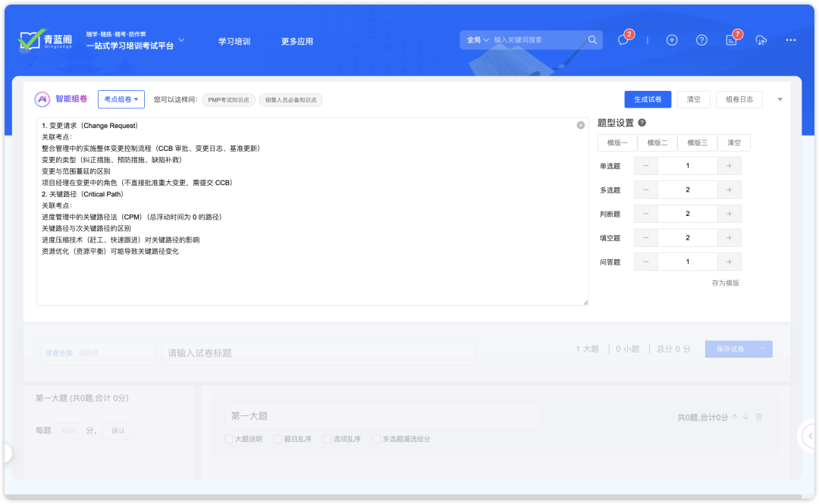Check the 题目乱序 option
Viewport: 819px width, 504px height.
(x=277, y=439)
